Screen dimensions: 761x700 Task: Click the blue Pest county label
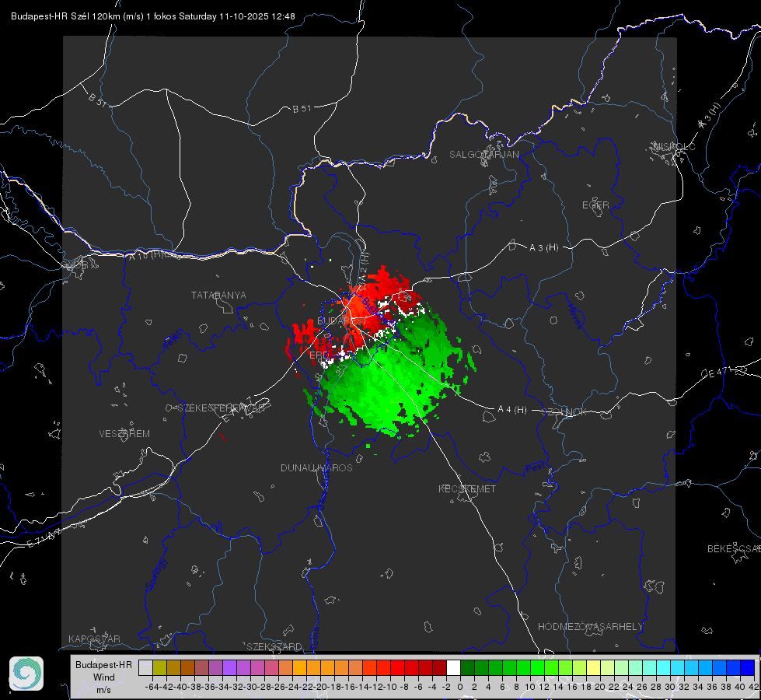[536, 468]
